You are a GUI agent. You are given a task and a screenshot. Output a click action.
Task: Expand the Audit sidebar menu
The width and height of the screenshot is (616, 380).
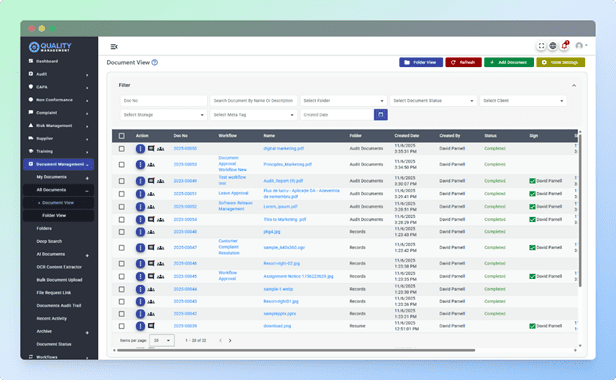[x=58, y=74]
